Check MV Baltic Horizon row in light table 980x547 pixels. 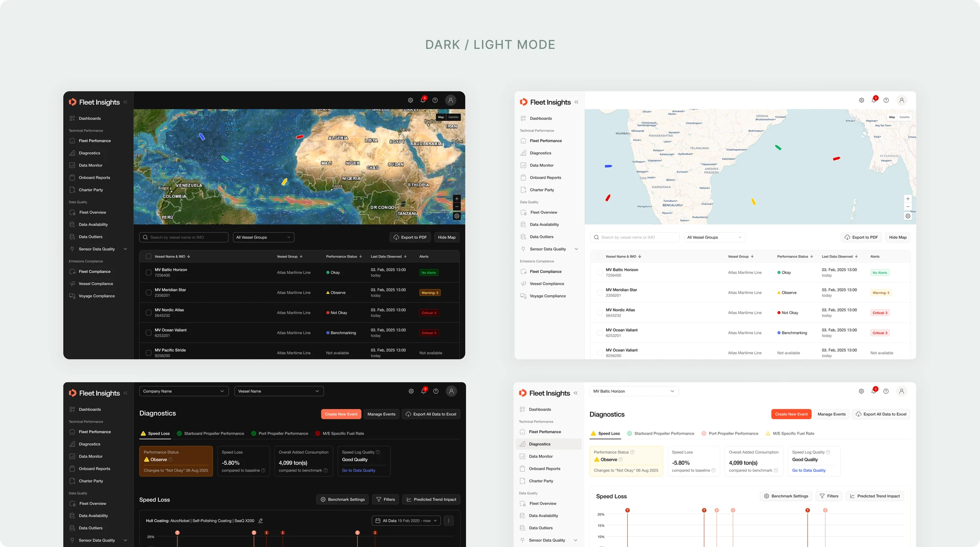point(600,273)
